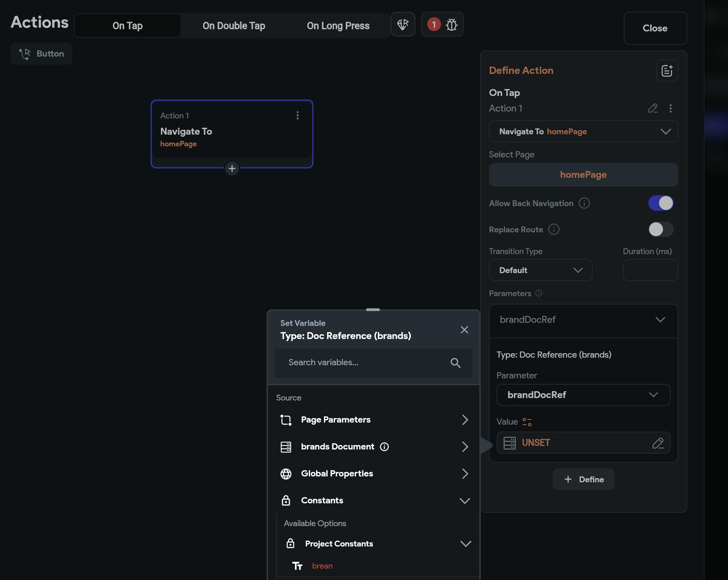
Task: Click plus icon below Navigate To action
Action: tap(232, 168)
